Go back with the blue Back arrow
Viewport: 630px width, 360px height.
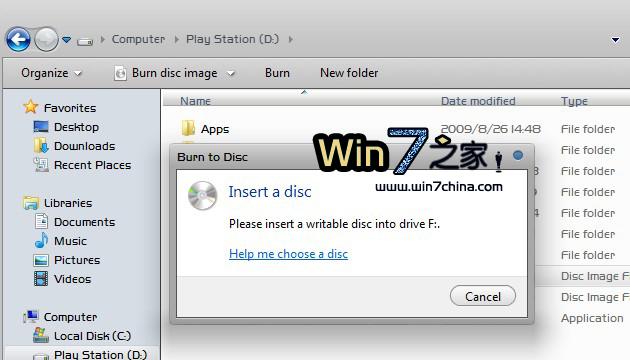[18, 39]
